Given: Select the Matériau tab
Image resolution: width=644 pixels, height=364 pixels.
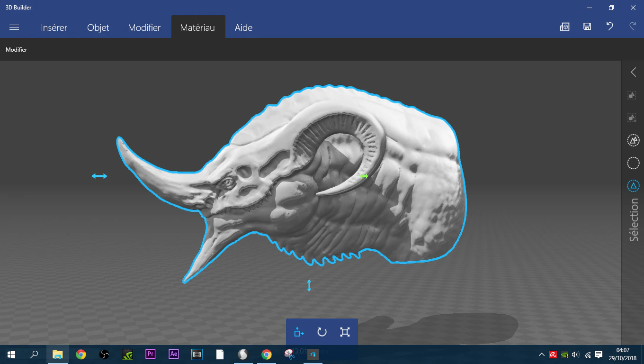Looking at the screenshot, I should (197, 27).
